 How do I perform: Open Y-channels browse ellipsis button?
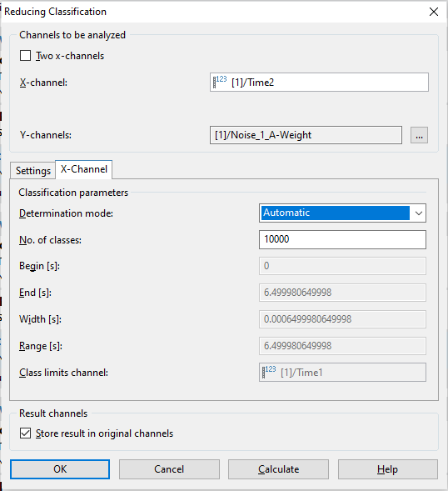click(x=419, y=135)
